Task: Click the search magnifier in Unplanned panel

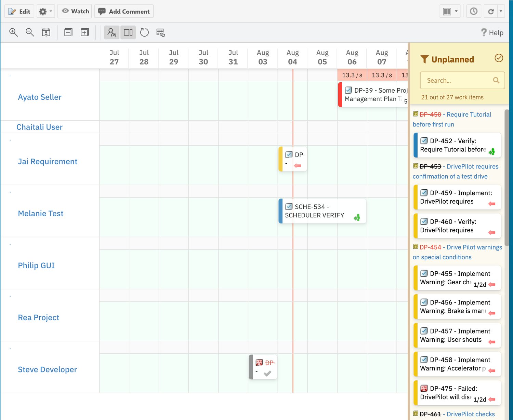Action: click(496, 80)
